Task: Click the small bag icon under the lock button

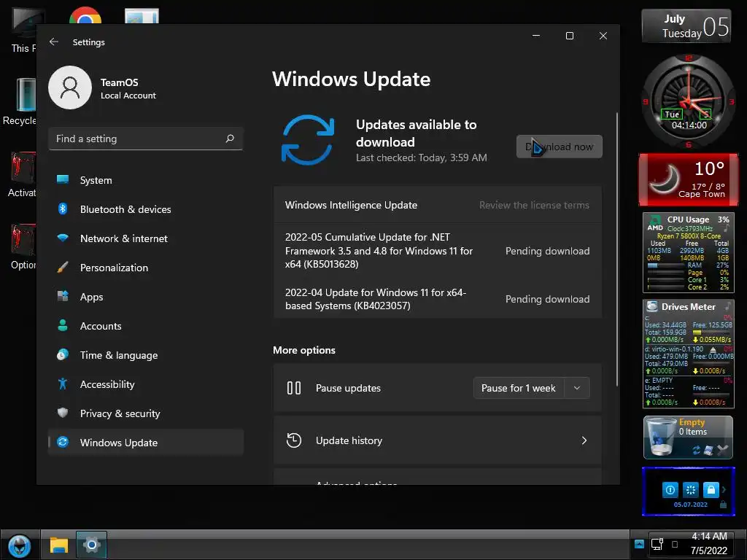Action: [723, 505]
